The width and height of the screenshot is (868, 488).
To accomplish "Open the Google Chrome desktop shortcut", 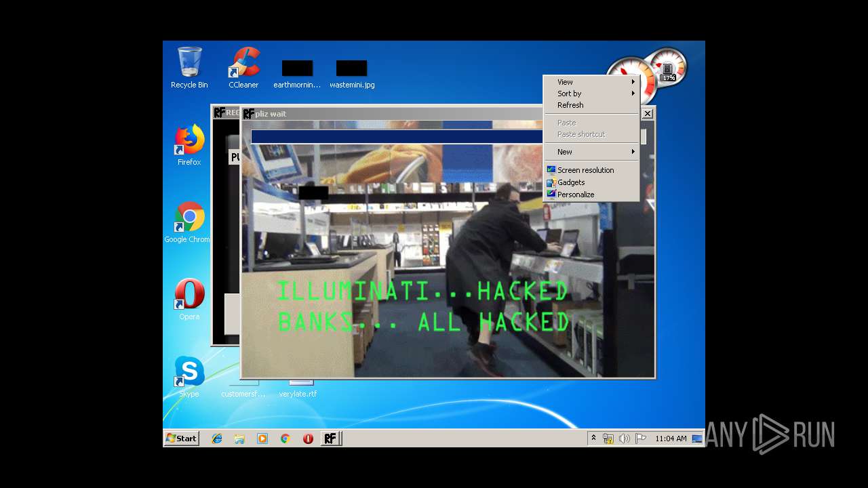I will 188,222.
